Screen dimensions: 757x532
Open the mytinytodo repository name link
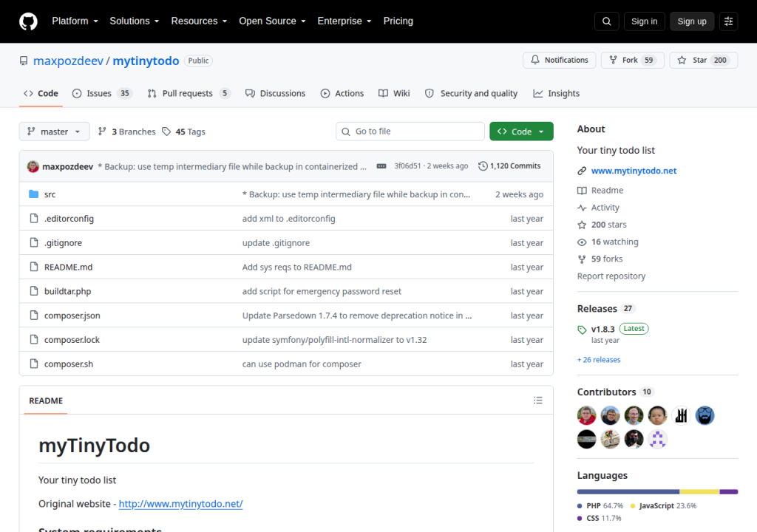coord(146,61)
